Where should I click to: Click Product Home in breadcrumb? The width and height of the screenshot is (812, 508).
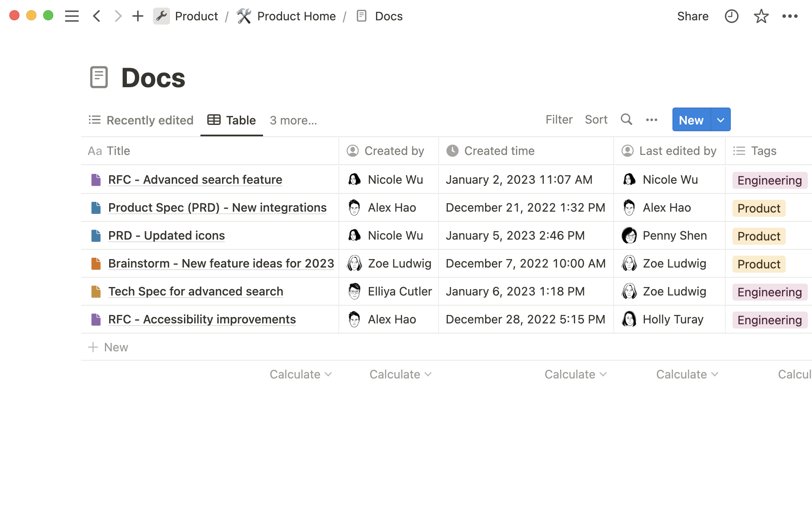[x=296, y=16]
